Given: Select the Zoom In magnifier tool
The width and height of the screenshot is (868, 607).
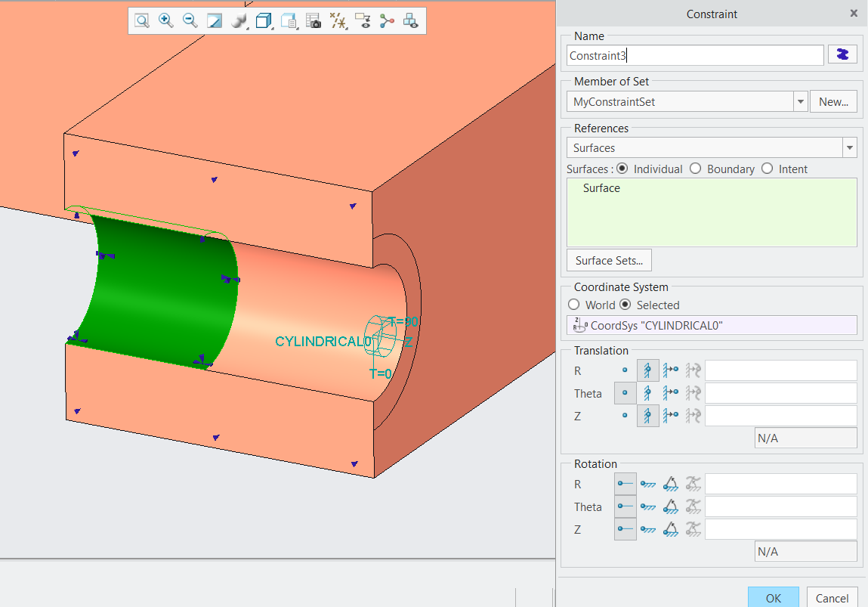Looking at the screenshot, I should 166,20.
